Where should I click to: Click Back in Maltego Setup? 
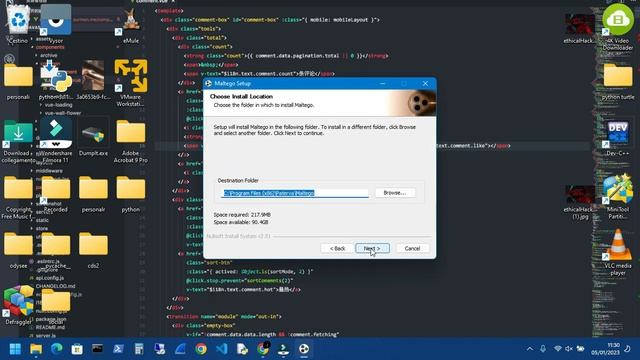click(337, 248)
